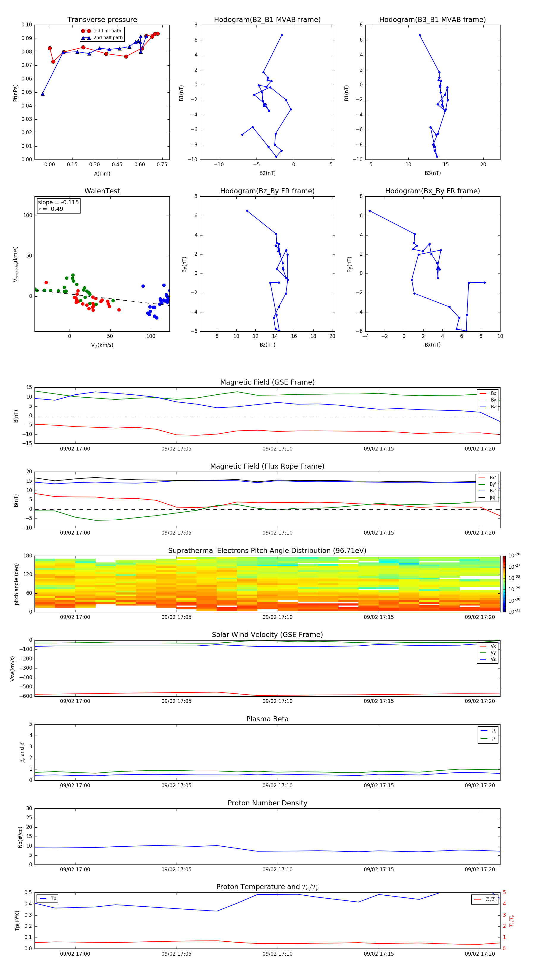Screen dimensions: 535x980
Task: Click 'V_A(km/s)' axis label under WalenTest
Action: tap(102, 345)
